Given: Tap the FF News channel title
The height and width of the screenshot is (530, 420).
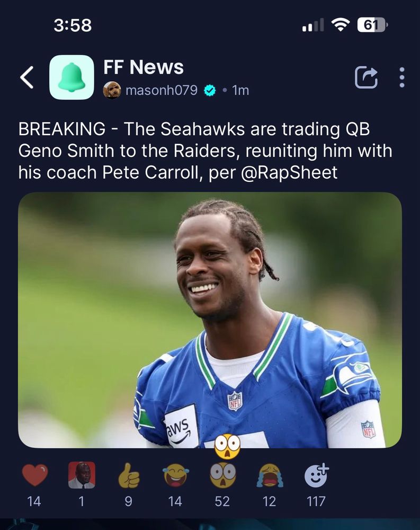Looking at the screenshot, I should [144, 67].
